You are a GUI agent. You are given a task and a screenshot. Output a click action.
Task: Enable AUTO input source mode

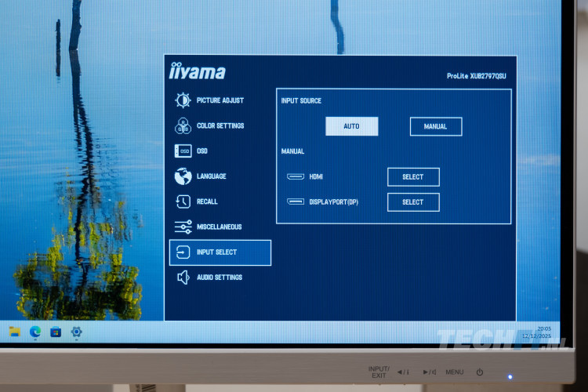351,126
